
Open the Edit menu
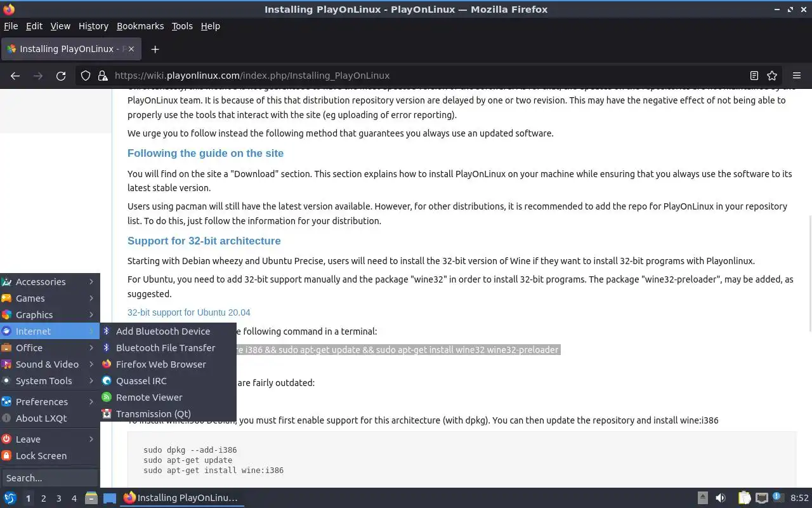[34, 26]
